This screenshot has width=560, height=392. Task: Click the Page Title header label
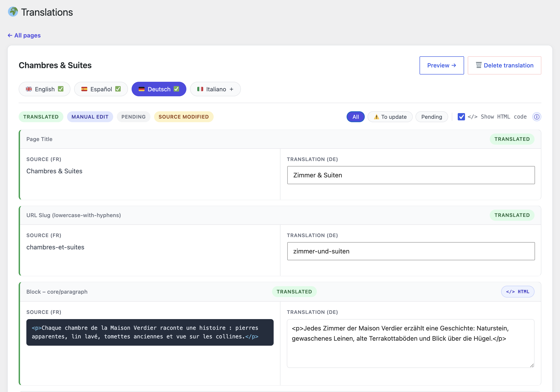click(x=39, y=139)
